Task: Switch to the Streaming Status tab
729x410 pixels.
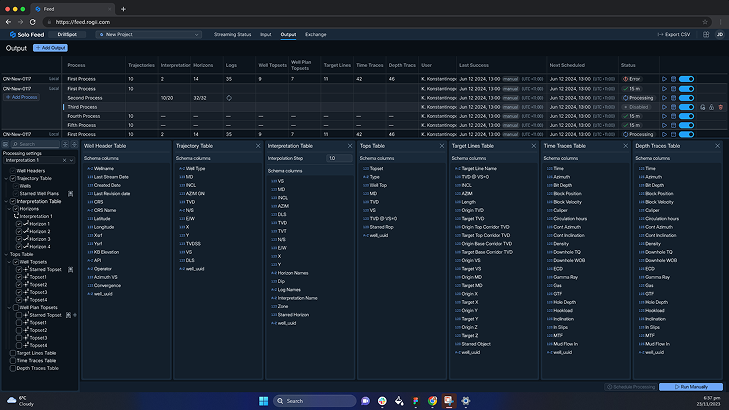Action: (x=232, y=34)
